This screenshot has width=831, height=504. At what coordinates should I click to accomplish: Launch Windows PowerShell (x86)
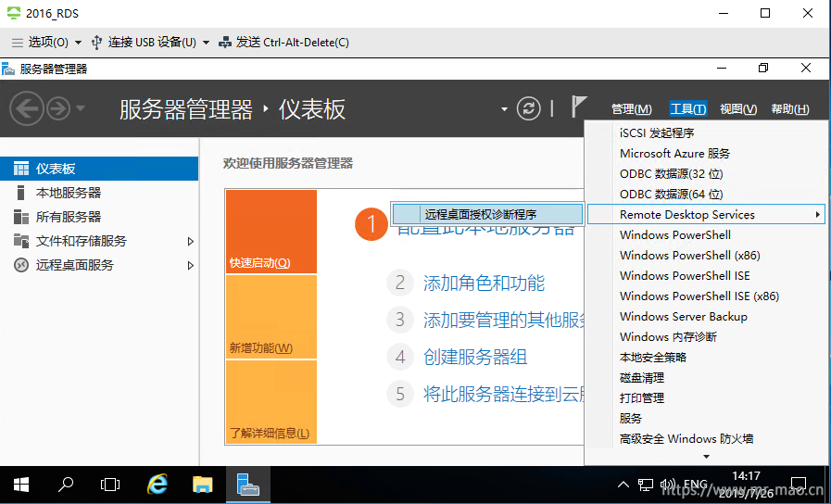point(690,256)
